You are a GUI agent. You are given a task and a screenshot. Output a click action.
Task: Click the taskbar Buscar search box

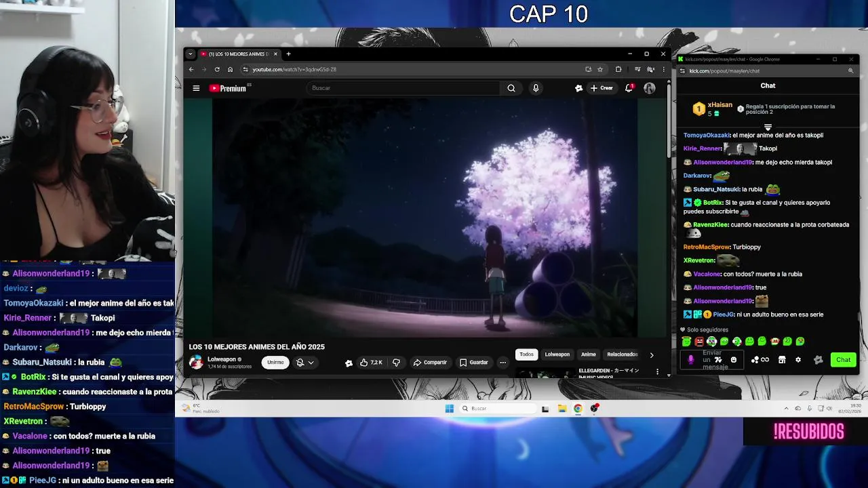pyautogui.click(x=498, y=408)
